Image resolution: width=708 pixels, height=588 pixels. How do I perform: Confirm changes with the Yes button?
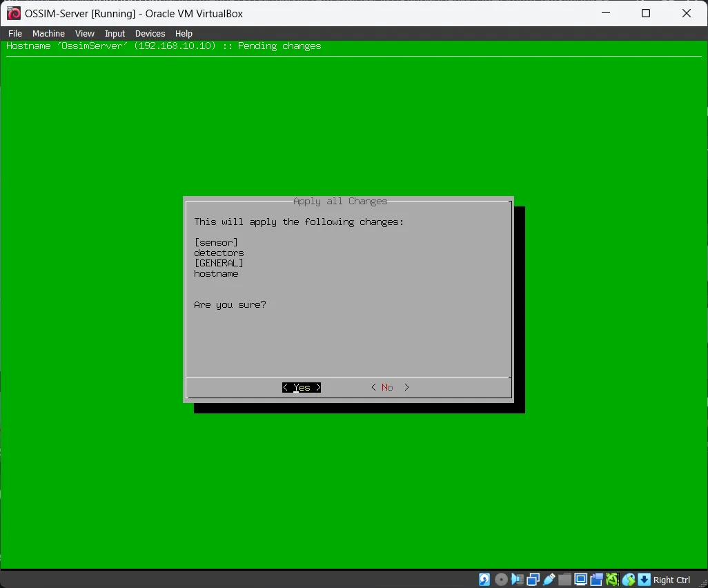pos(302,387)
